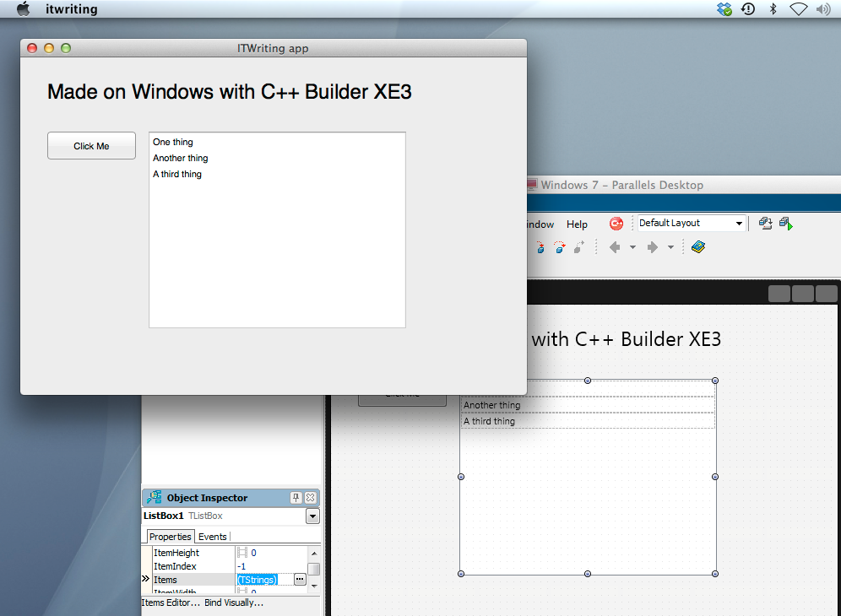Open the Default Layout dropdown
841x616 pixels.
(x=739, y=223)
